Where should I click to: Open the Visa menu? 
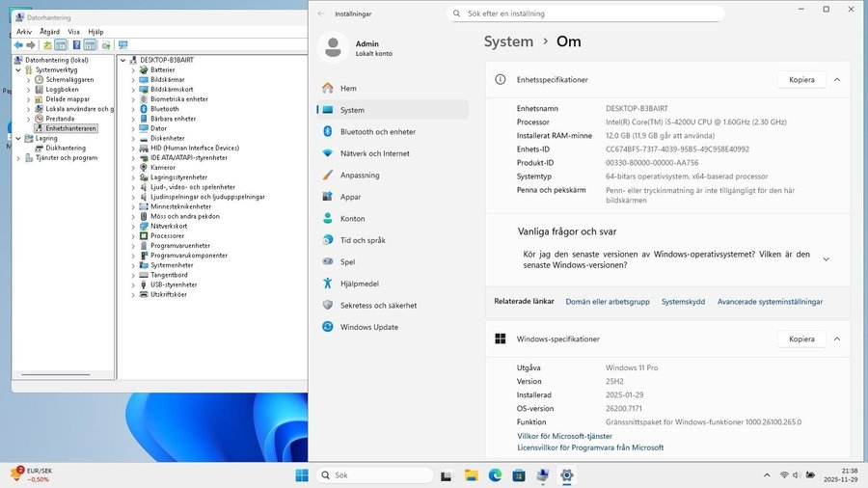coord(74,32)
